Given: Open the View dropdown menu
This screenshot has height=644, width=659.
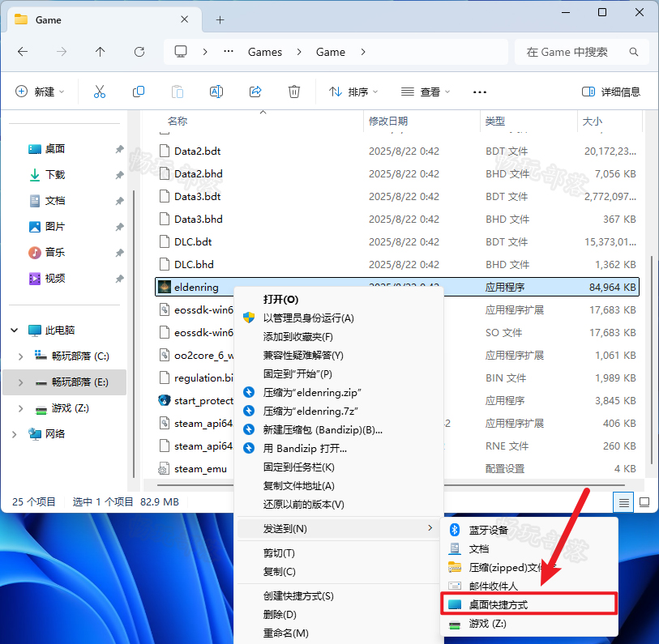Looking at the screenshot, I should click(x=426, y=92).
